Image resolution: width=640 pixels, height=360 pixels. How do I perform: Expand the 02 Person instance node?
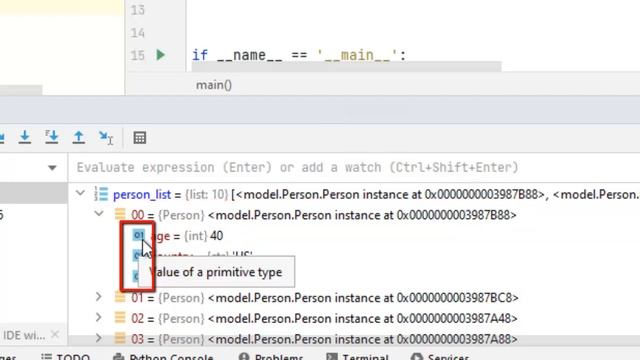(x=98, y=317)
